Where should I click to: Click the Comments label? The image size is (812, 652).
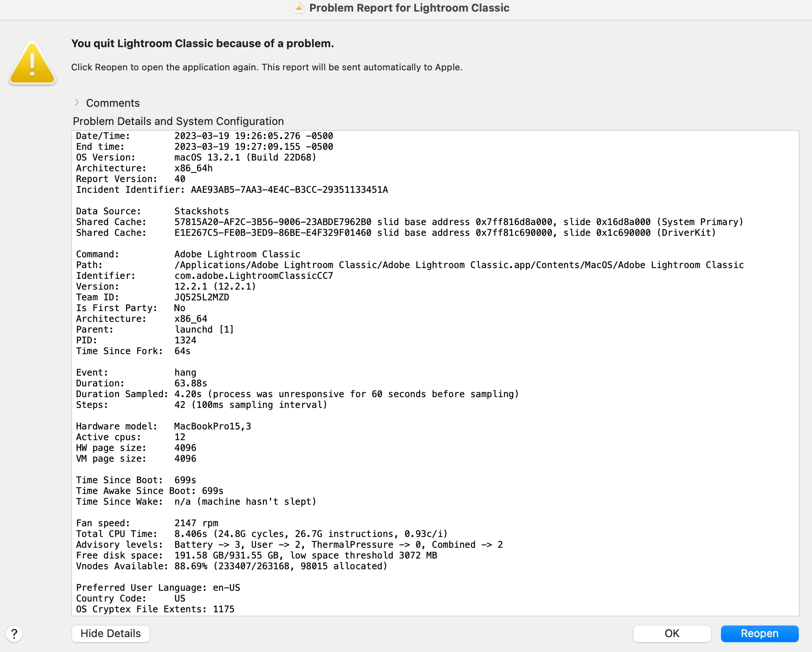112,103
